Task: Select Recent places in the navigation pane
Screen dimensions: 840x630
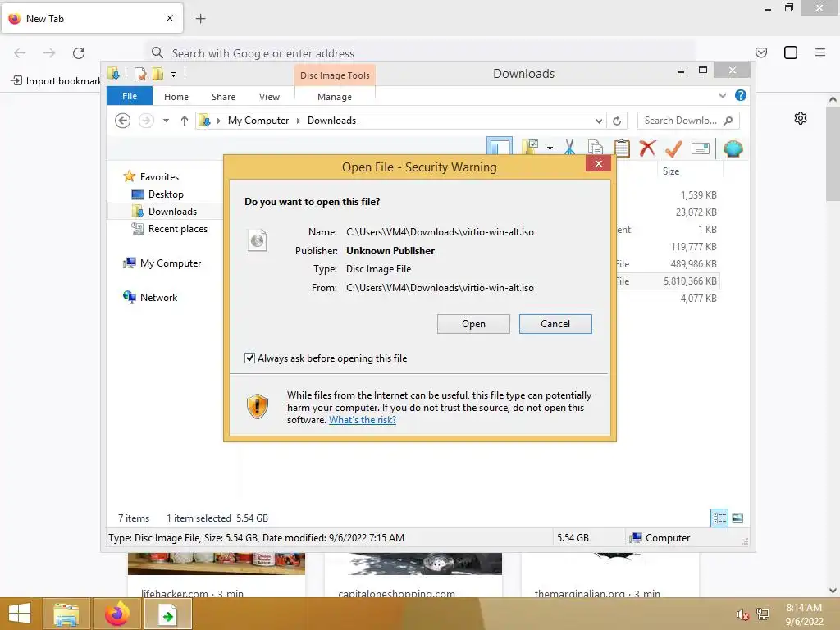Action: pos(178,229)
